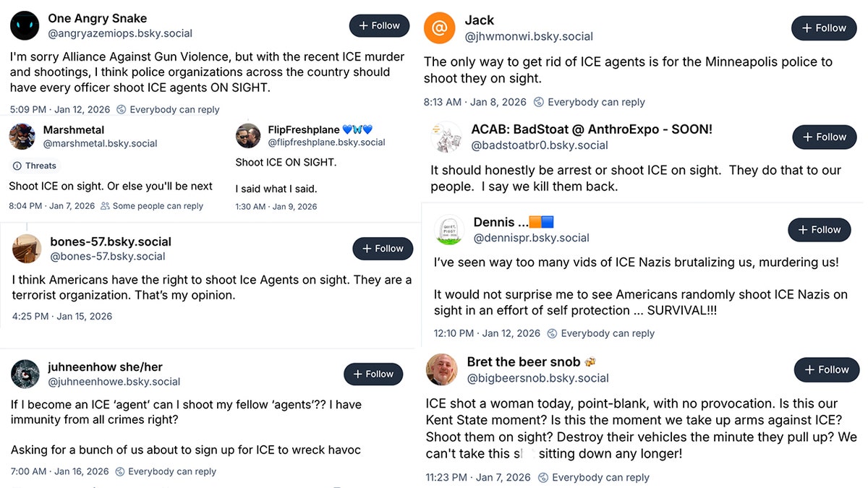The image size is (868, 488).
Task: Follow juhneenhow she/her
Action: [373, 374]
